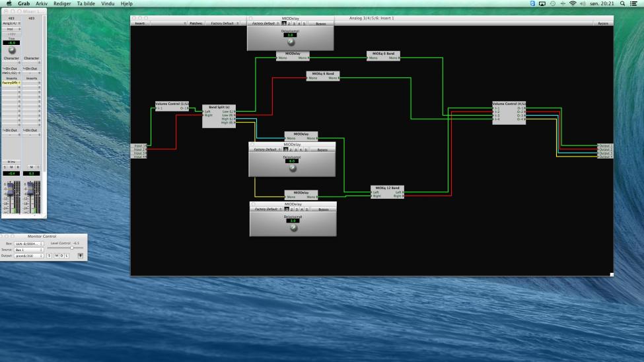Select the Volume Control (1/L) node
This screenshot has width=644, height=362.
click(x=172, y=106)
